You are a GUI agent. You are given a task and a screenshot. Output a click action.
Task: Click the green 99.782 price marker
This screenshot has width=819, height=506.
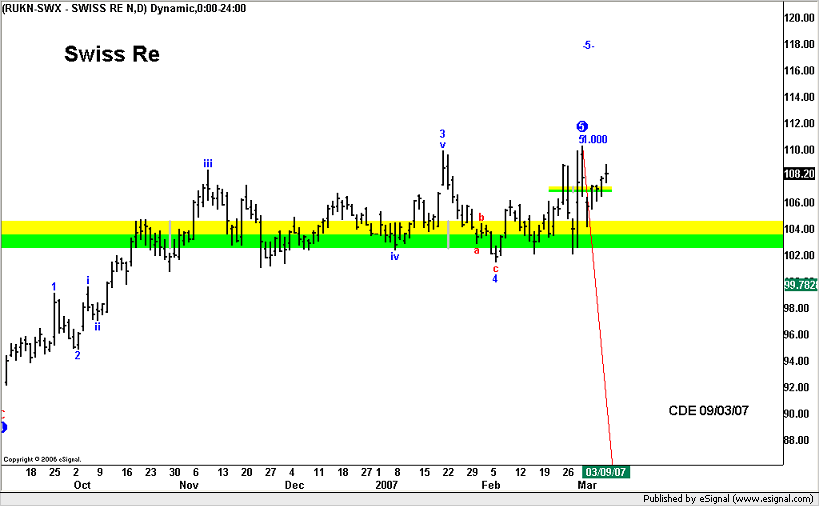[799, 284]
